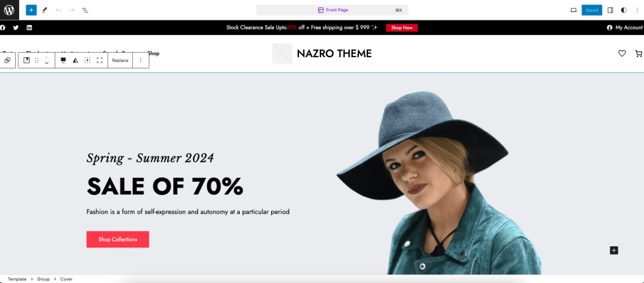Open the Front Page command palette
Viewport: 644px width, 283px height.
pos(333,10)
